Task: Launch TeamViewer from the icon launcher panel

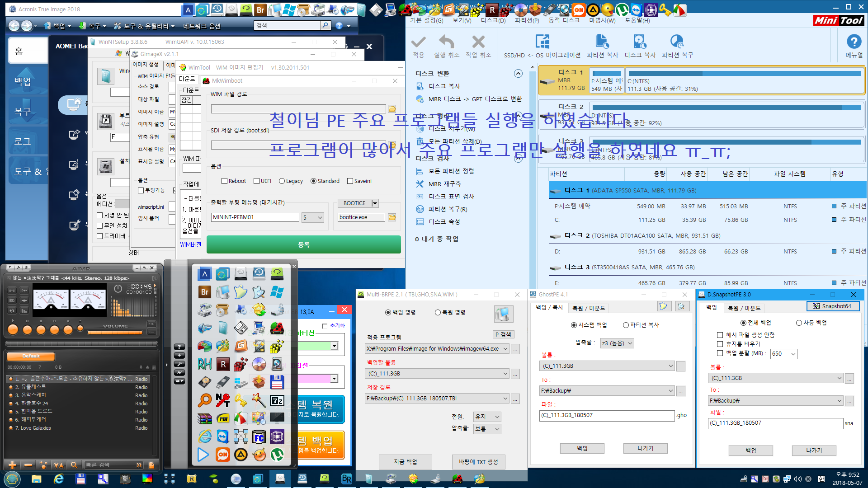Action: point(222,436)
